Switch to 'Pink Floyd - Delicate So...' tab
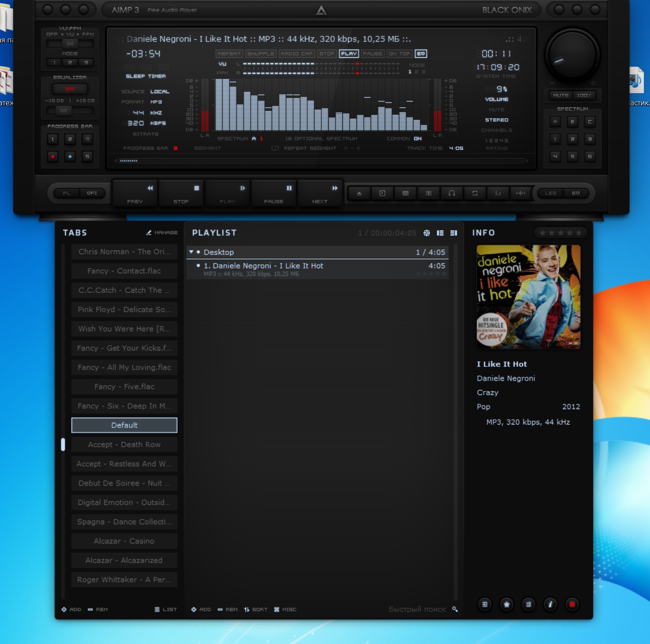 (124, 309)
